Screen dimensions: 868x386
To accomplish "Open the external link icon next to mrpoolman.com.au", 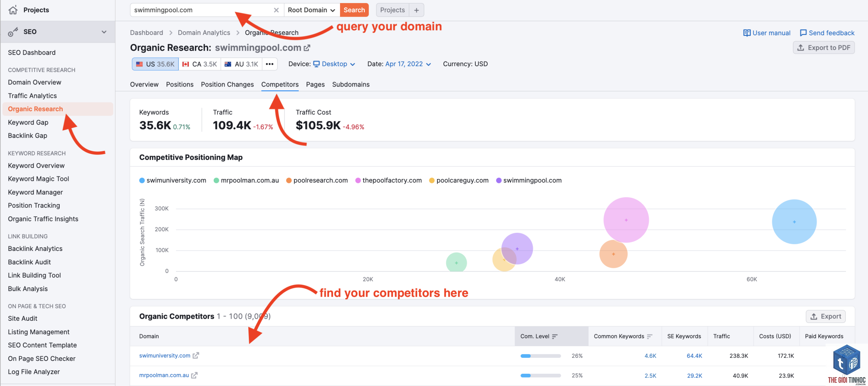I will [194, 375].
